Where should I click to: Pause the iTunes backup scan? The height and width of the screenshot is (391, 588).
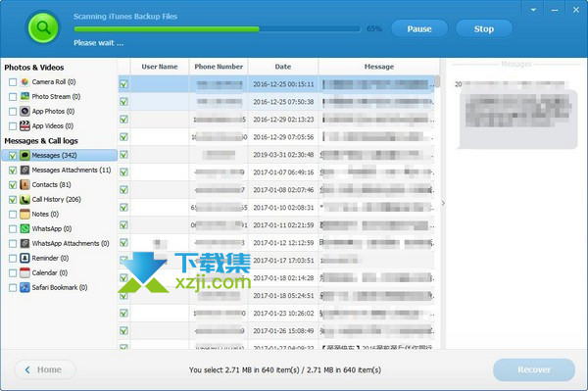pos(419,28)
